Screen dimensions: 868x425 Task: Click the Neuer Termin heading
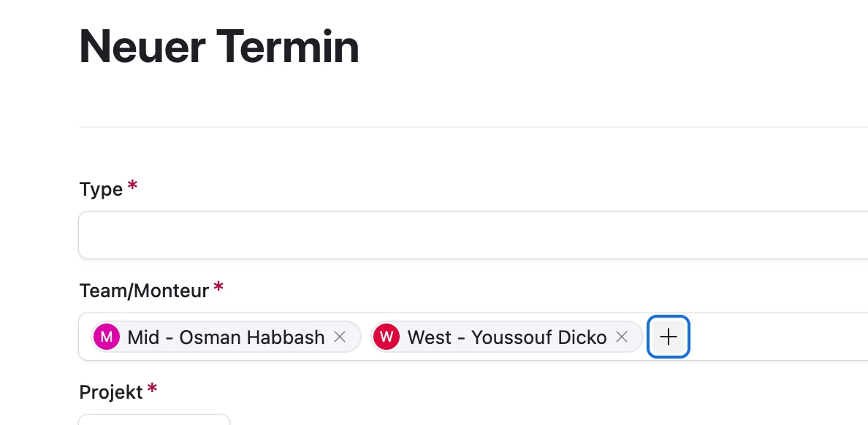tap(219, 47)
